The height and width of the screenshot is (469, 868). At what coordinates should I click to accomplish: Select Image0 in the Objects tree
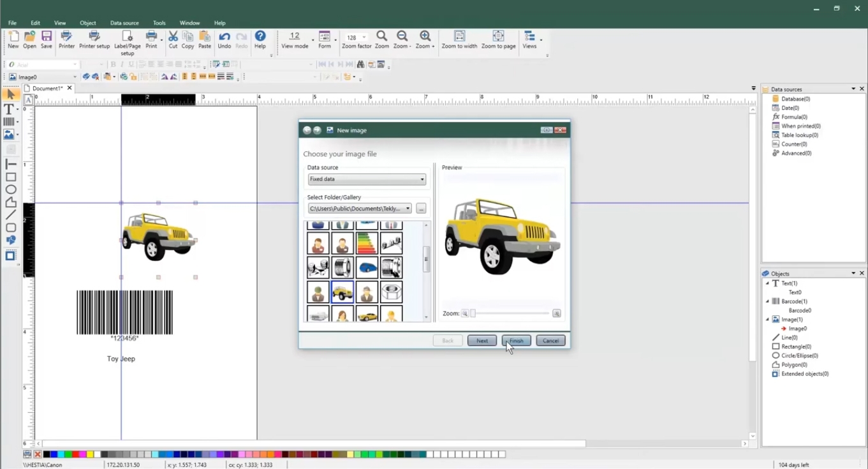tap(798, 329)
